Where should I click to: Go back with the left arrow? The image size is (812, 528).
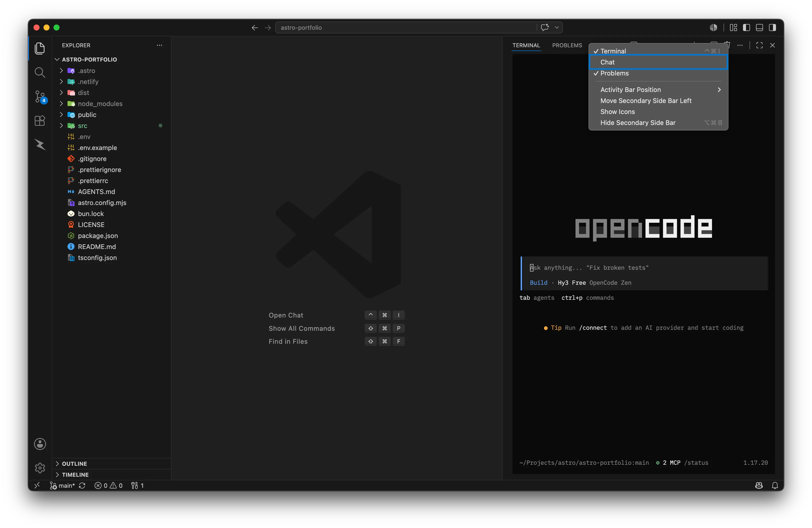[254, 28]
